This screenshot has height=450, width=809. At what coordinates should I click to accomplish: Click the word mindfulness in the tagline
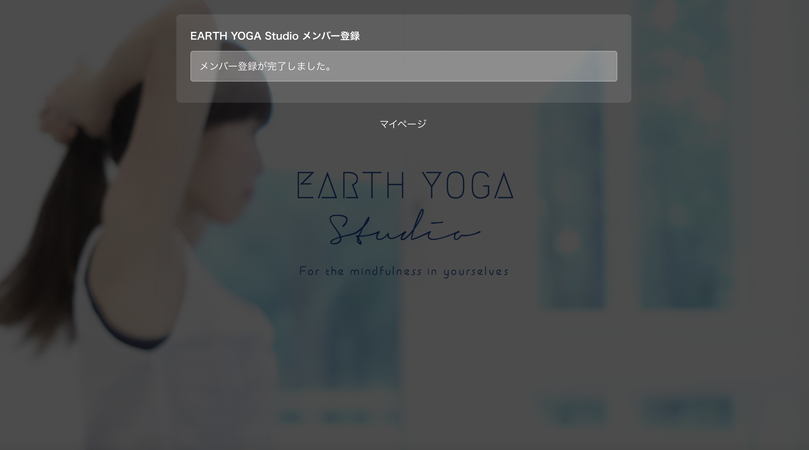click(x=386, y=271)
